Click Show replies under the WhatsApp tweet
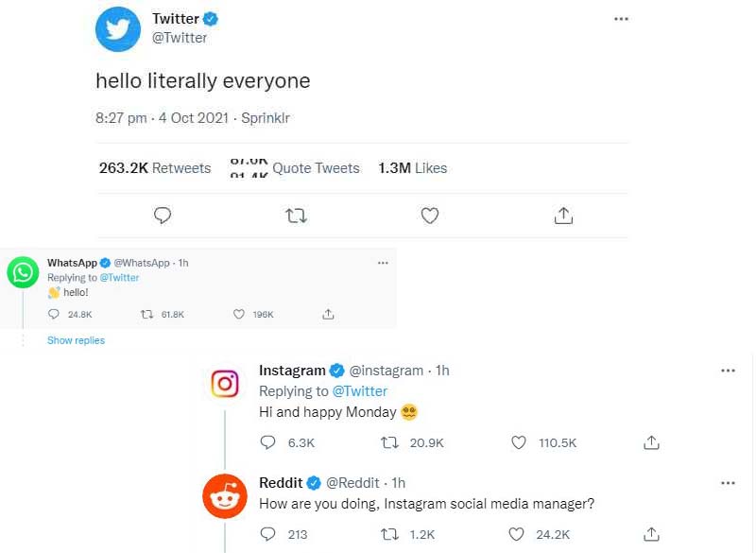 [76, 340]
